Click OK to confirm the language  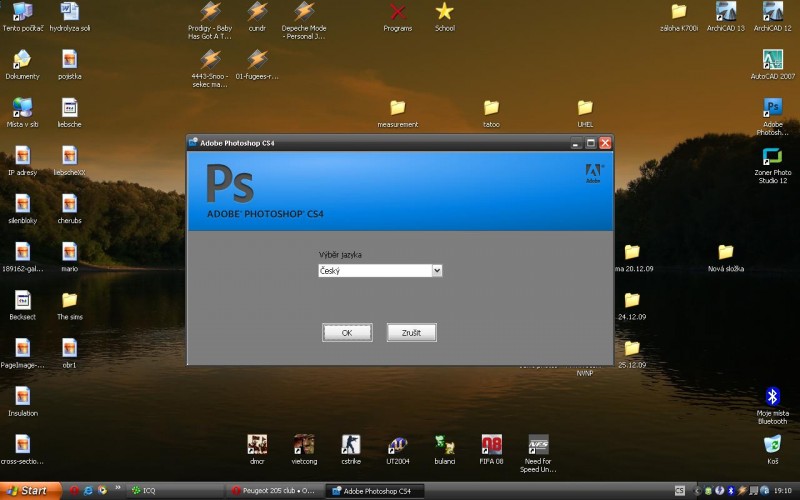(x=347, y=332)
